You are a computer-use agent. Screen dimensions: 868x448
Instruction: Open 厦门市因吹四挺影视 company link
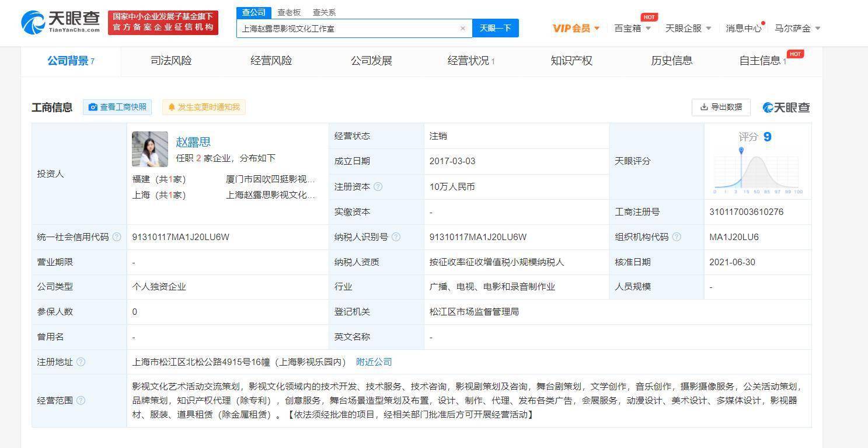(270, 179)
